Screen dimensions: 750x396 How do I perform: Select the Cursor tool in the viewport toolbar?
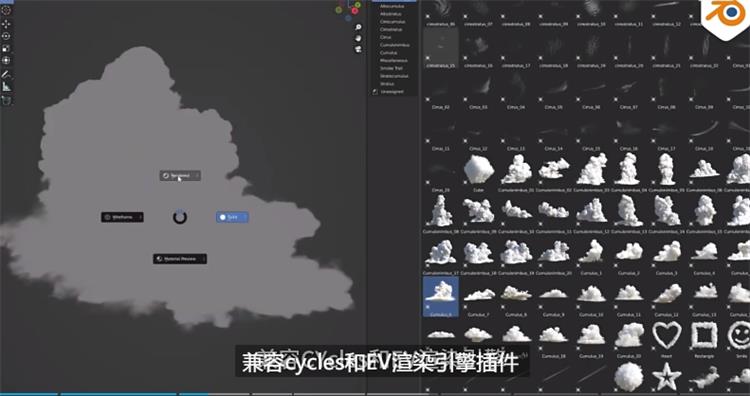[6, 10]
